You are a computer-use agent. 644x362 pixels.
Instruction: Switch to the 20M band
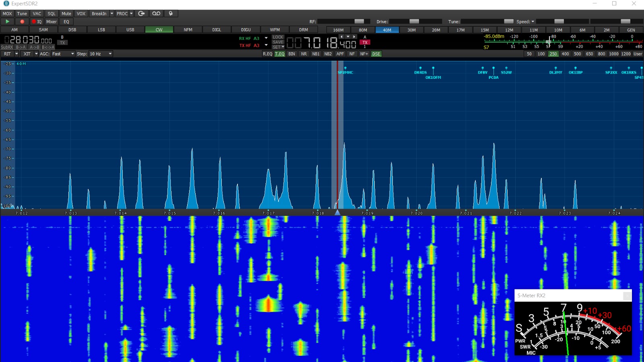436,30
